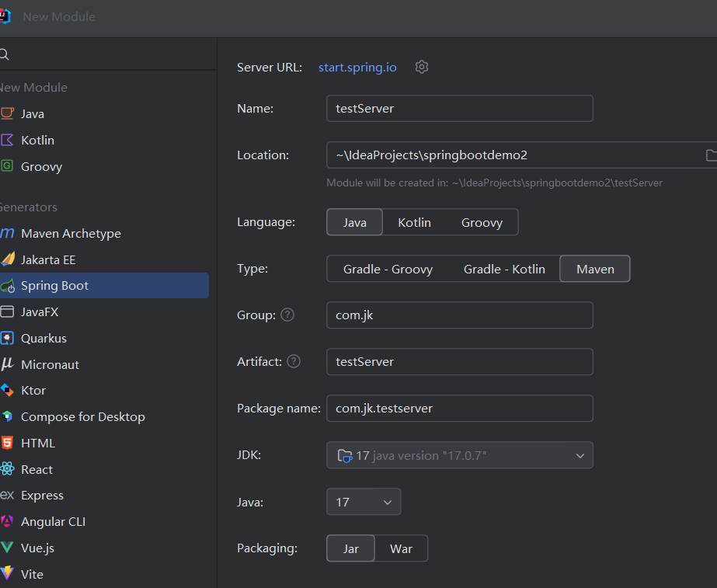
Task: Open the Java version 17 dropdown
Action: click(x=364, y=502)
